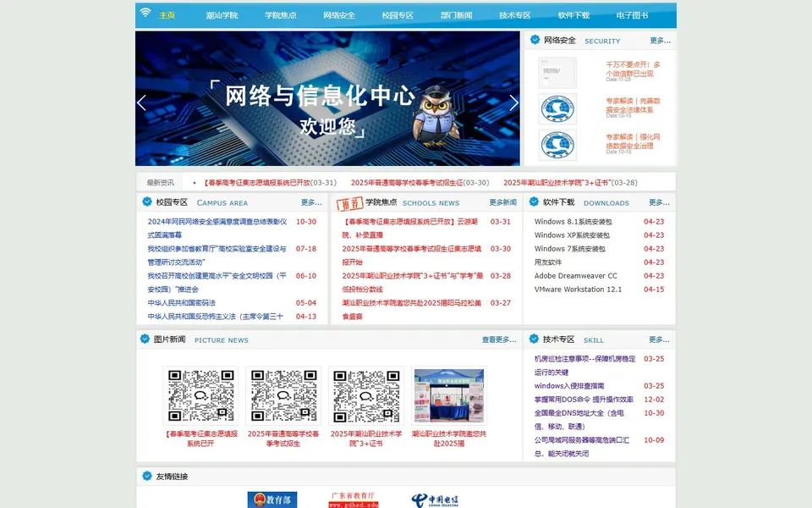Open 机房巡检注意事项 article

click(584, 366)
